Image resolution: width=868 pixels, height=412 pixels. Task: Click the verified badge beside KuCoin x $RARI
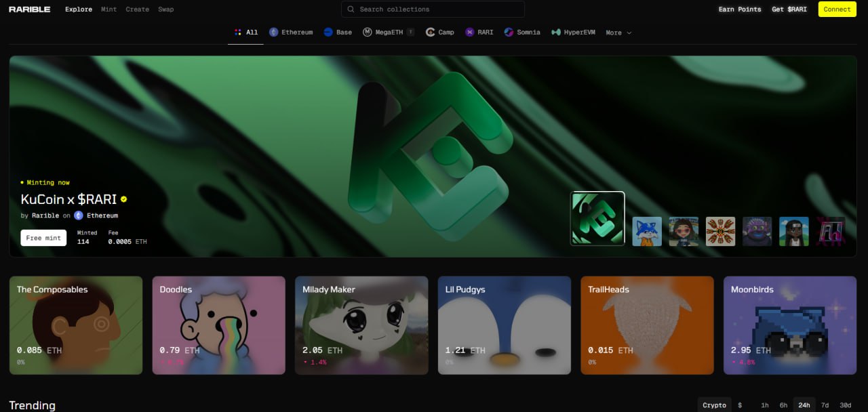(124, 199)
